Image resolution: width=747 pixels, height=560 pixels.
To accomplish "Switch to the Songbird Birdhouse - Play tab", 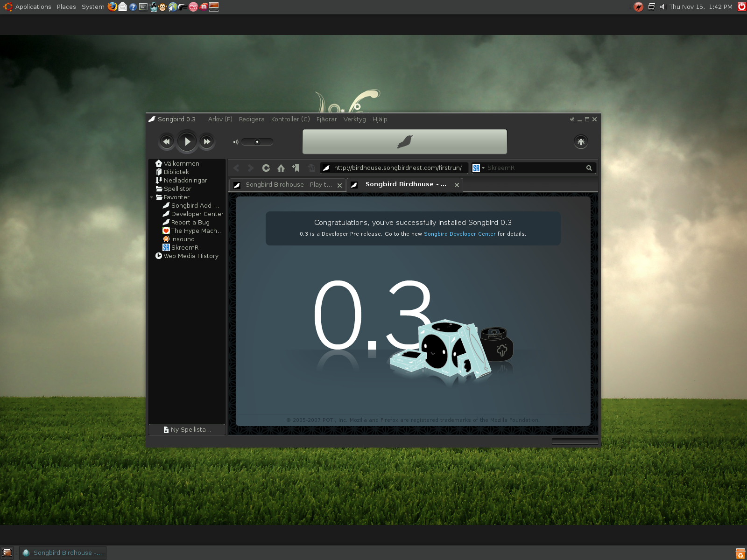I will 288,185.
